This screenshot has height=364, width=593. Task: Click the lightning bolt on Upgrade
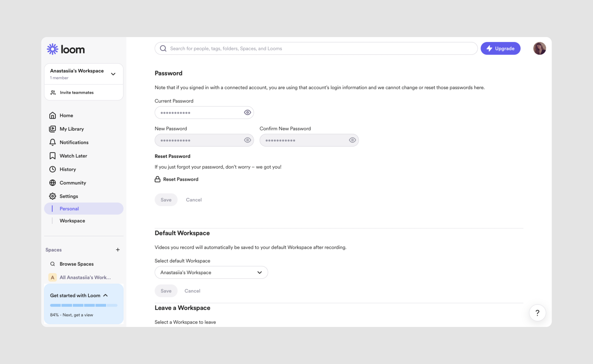489,48
